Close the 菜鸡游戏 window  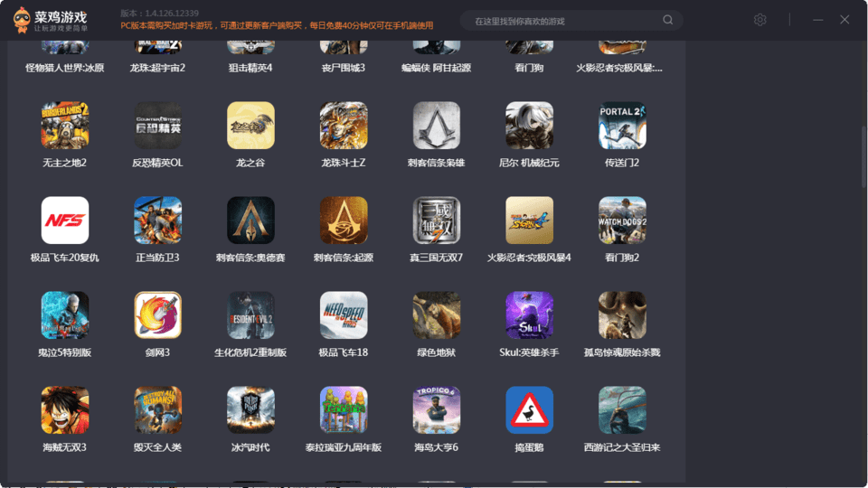(x=844, y=20)
